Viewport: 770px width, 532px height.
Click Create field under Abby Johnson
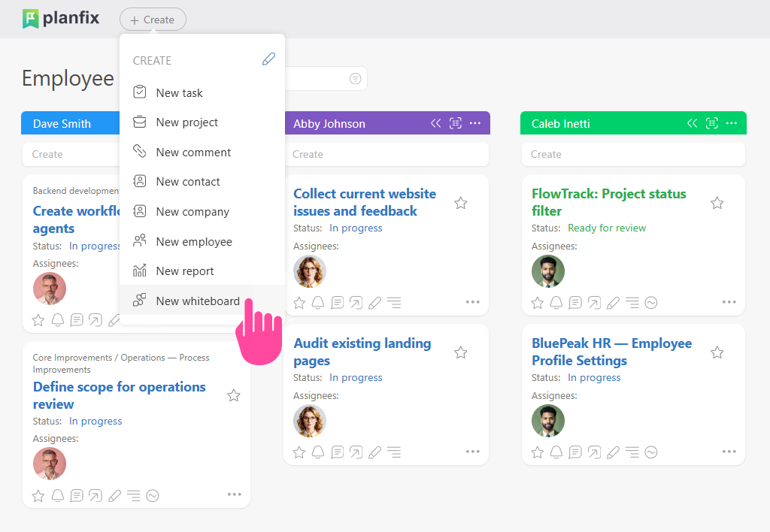387,154
